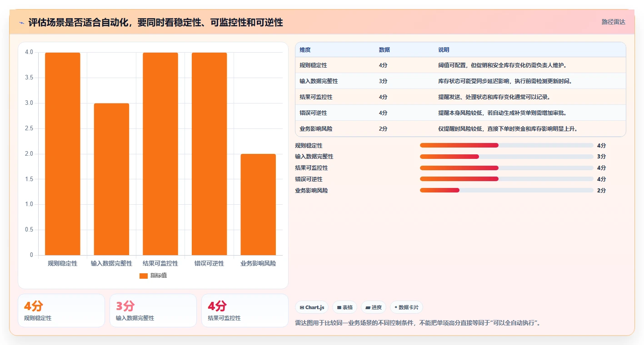Click the lightning icon beside the title

point(22,22)
